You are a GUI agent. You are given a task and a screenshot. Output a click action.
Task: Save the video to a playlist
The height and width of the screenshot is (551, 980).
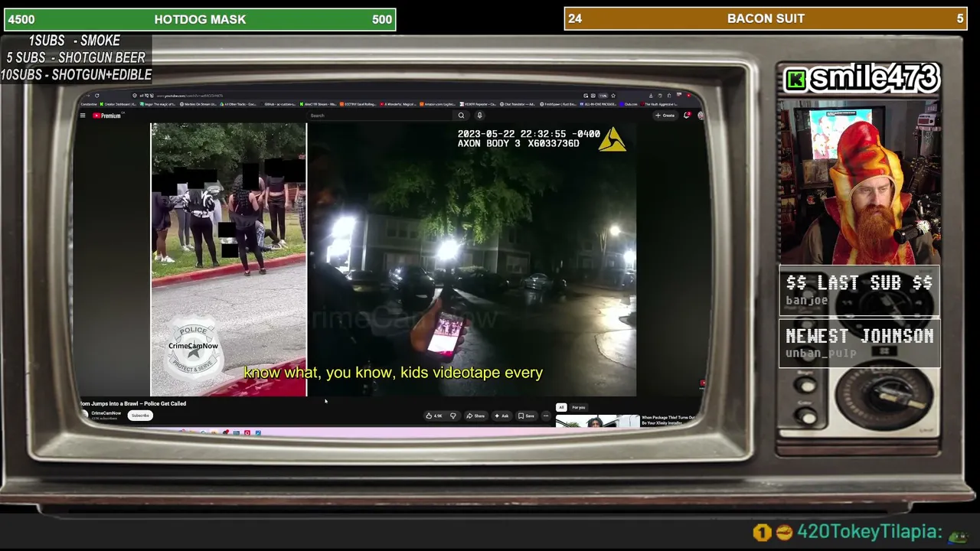526,416
